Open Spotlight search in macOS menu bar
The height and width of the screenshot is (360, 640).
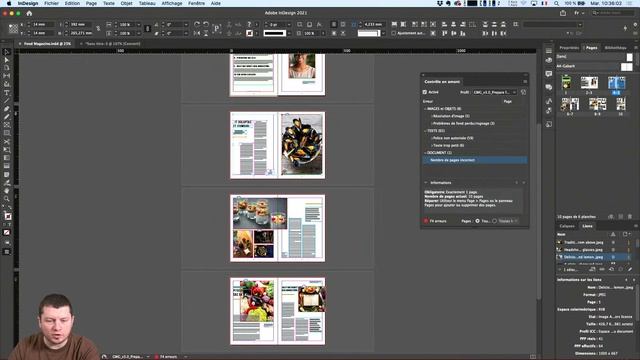pos(556,3)
